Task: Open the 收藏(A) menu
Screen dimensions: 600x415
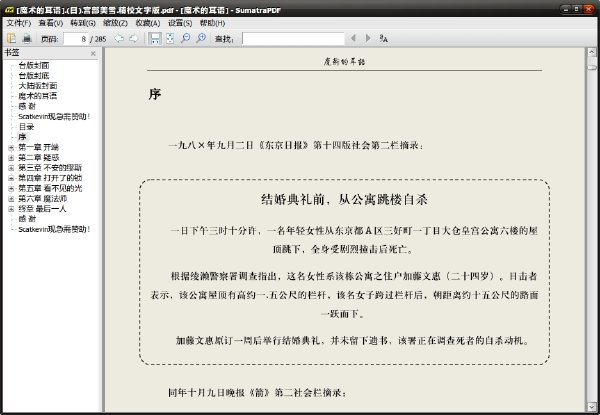Action: (148, 23)
